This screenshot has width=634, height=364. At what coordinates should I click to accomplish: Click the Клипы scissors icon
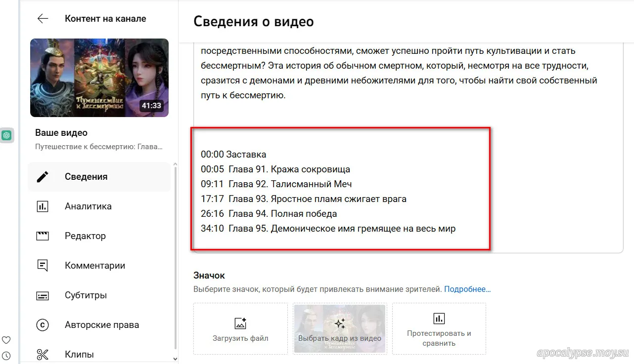(x=43, y=354)
